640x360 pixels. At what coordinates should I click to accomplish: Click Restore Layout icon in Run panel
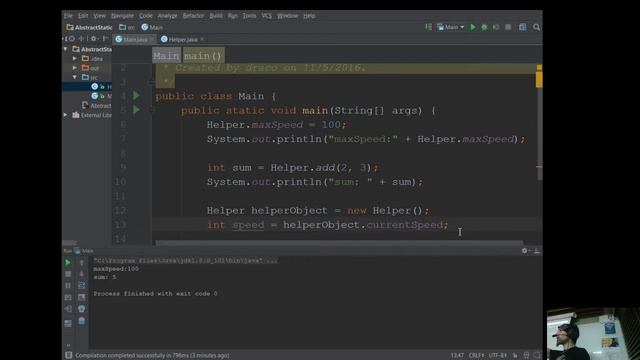tap(68, 323)
